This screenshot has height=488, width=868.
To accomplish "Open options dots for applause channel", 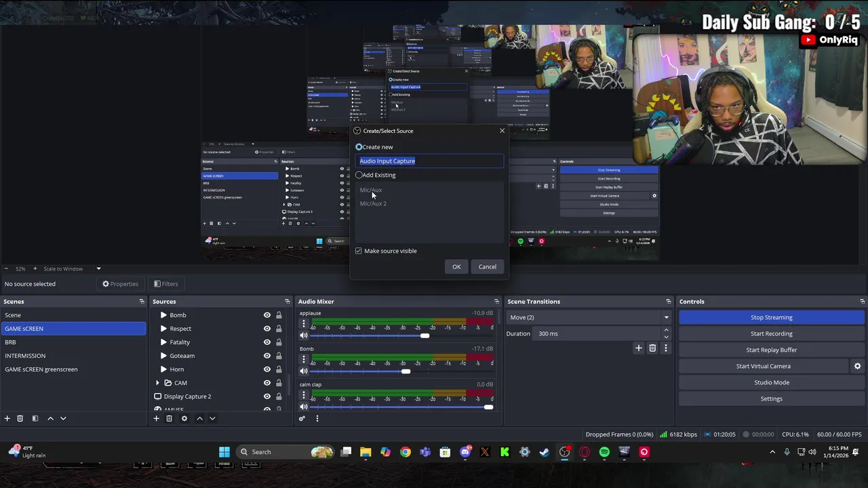I will [x=304, y=324].
